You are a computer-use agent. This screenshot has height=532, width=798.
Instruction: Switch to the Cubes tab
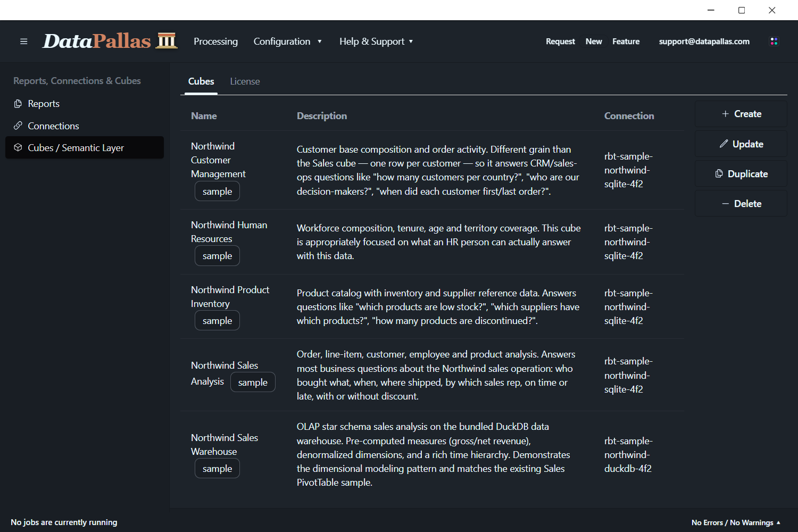(201, 81)
